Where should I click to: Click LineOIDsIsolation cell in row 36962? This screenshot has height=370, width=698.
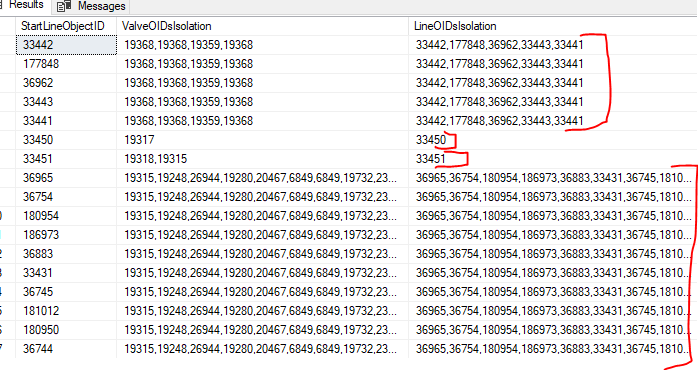[x=553, y=83]
